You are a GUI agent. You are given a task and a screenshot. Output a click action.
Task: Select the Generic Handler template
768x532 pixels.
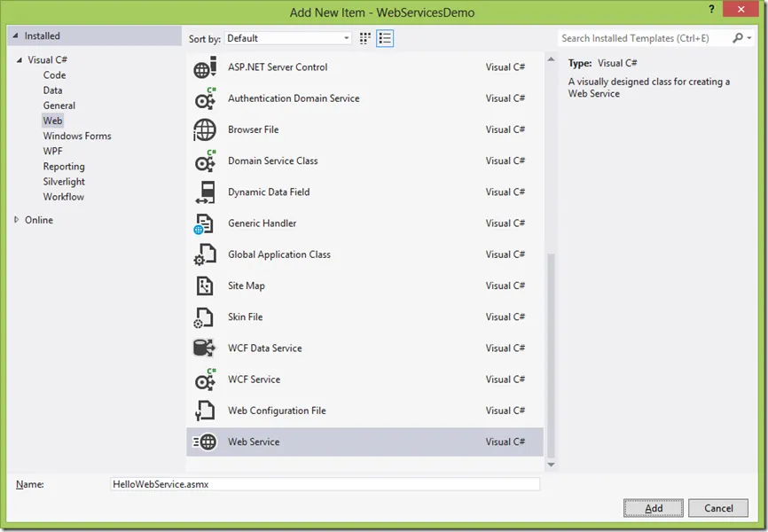364,223
